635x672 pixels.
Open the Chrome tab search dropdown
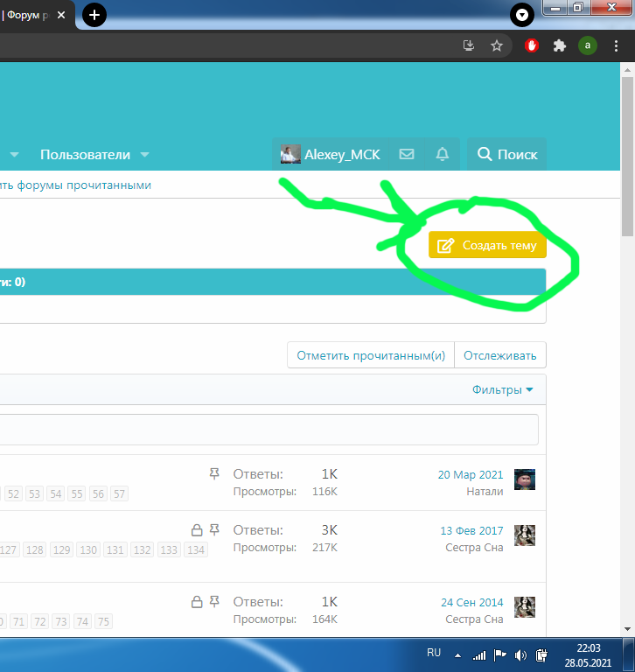click(x=521, y=14)
